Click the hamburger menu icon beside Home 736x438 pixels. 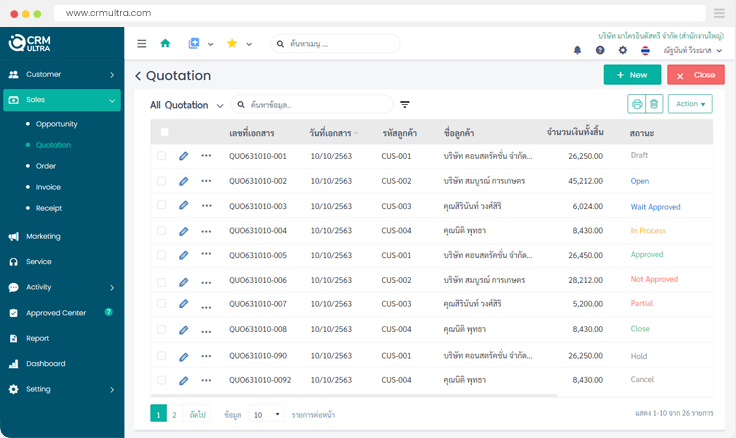pyautogui.click(x=141, y=44)
